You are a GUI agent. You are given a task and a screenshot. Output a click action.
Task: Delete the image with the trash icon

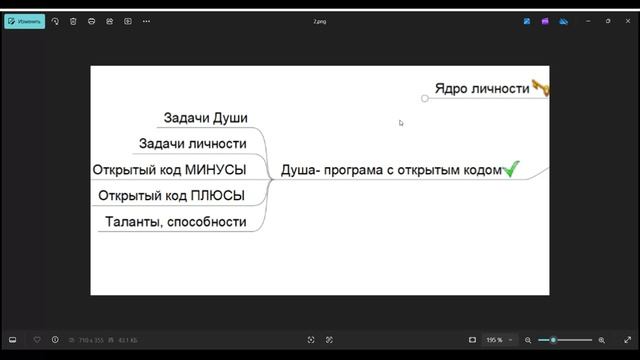(73, 21)
